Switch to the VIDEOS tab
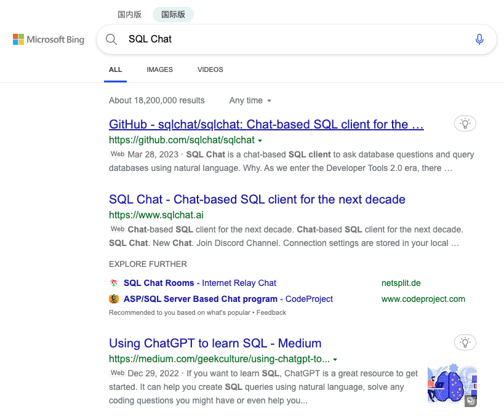 point(210,69)
